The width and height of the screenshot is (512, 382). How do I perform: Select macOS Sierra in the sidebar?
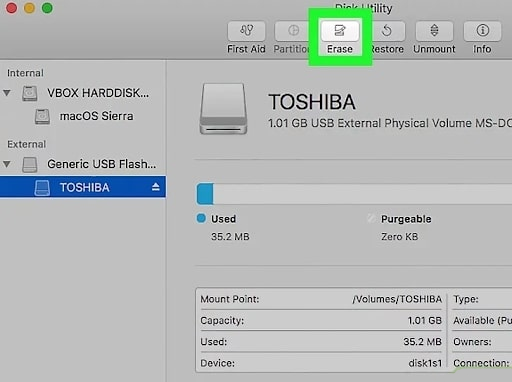click(96, 116)
